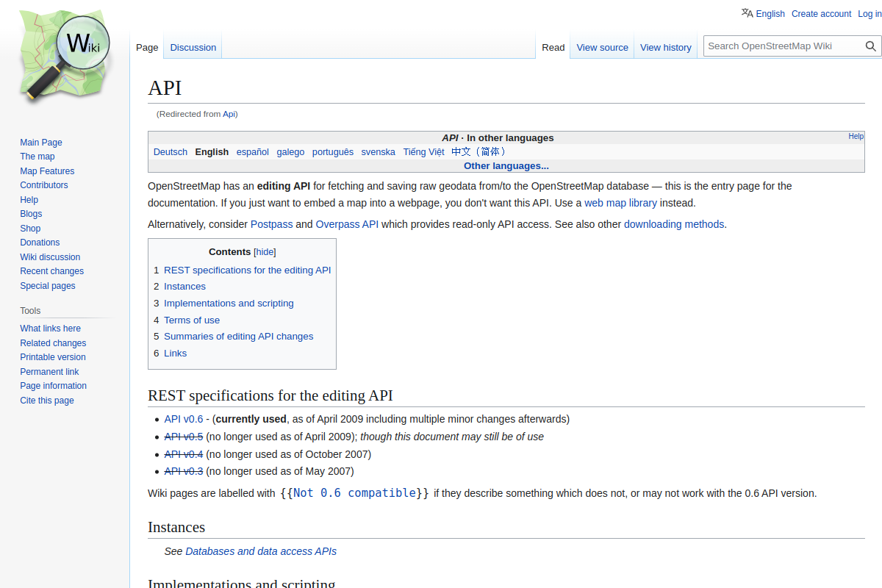This screenshot has width=882, height=588.
Task: Open the Printable version link
Action: tap(53, 357)
